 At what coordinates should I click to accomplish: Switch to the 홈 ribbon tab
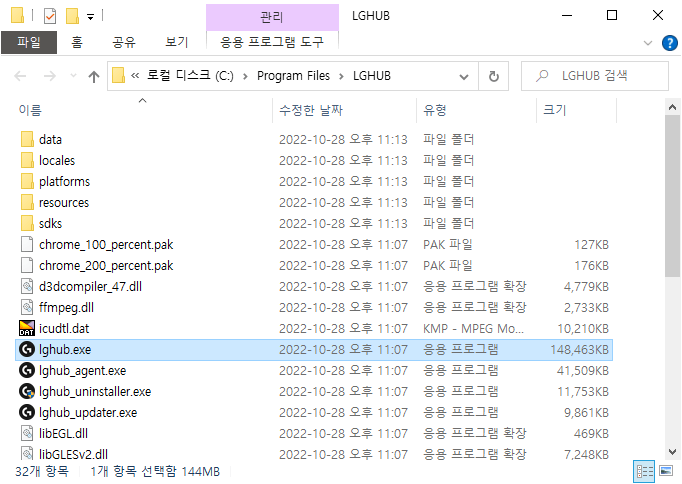[x=77, y=43]
